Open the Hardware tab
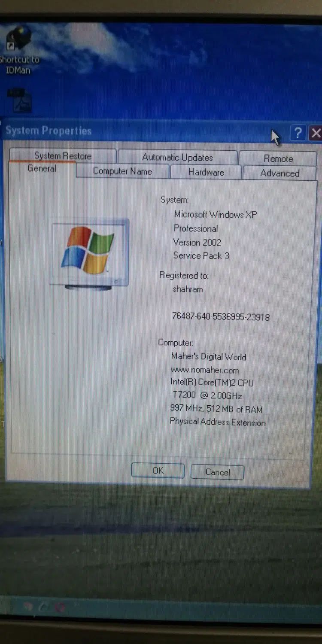The height and width of the screenshot is (644, 322). 206,172
